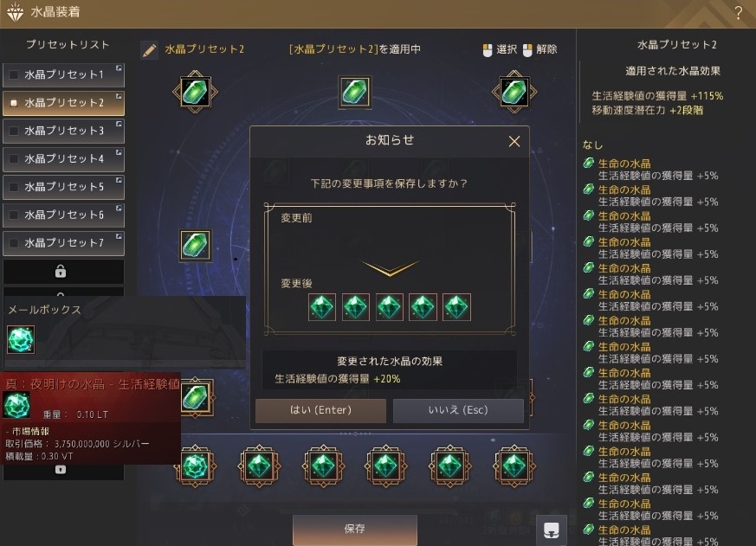Enable the 水晶プリセット5 checkbox
This screenshot has height=546, width=756.
point(14,187)
